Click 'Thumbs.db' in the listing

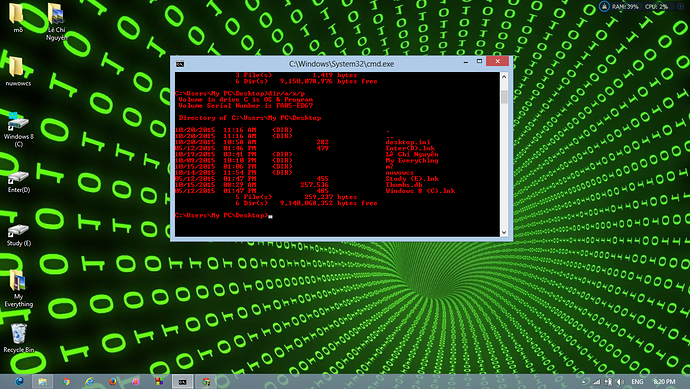click(x=404, y=185)
